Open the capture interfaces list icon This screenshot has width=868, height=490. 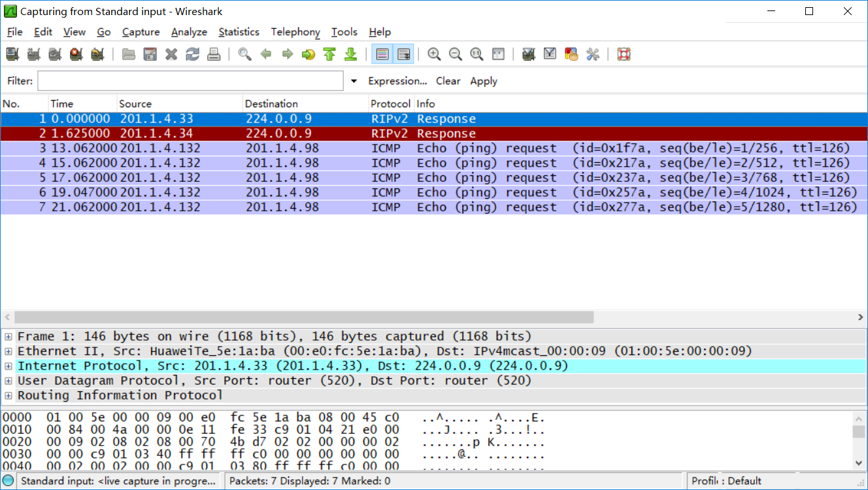12,54
